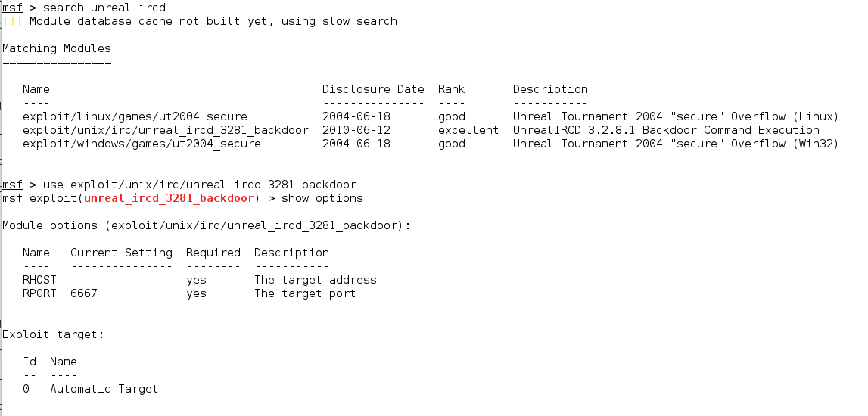
Task: Click exploit/linux/games/ut2004_secure module path
Action: 135,116
